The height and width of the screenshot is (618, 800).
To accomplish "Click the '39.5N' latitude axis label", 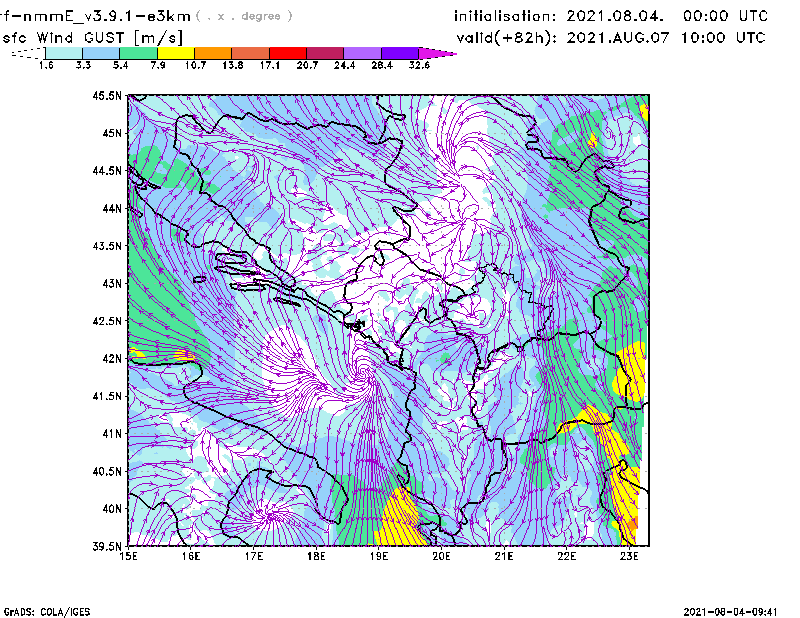I will (x=107, y=546).
